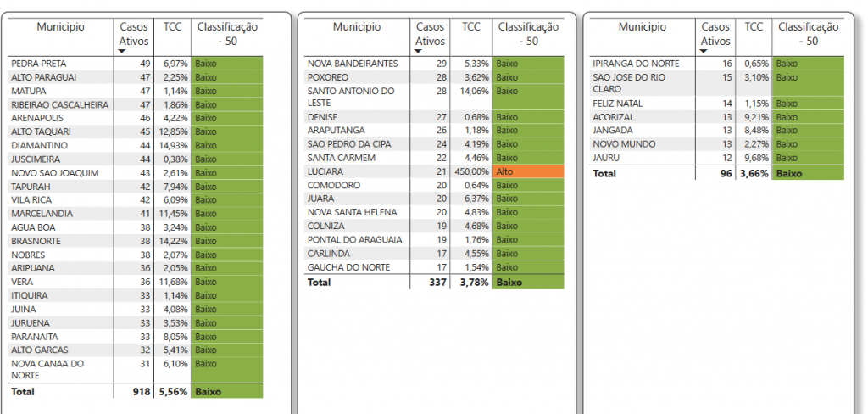Click the SANTO ANTONIO DO LESTE row name

pyautogui.click(x=351, y=97)
